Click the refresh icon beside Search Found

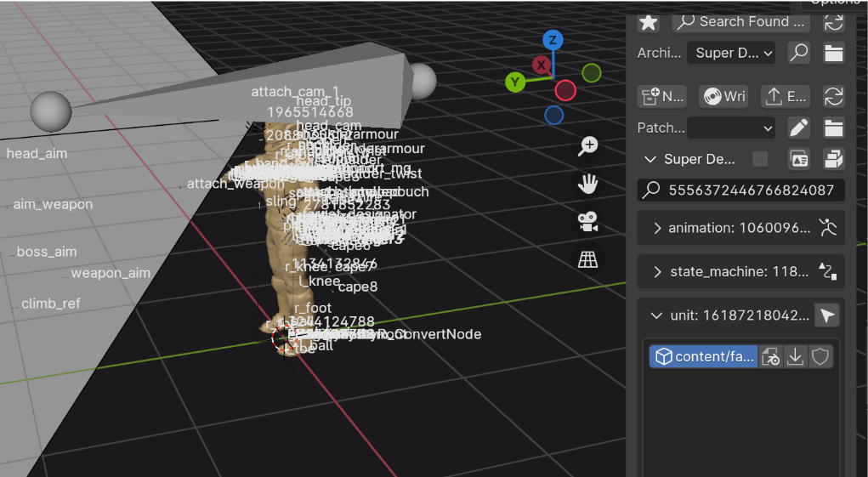834,23
